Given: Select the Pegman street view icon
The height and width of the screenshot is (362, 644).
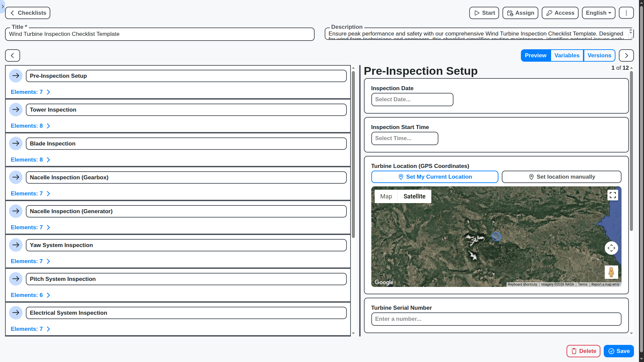Looking at the screenshot, I should pos(611,272).
